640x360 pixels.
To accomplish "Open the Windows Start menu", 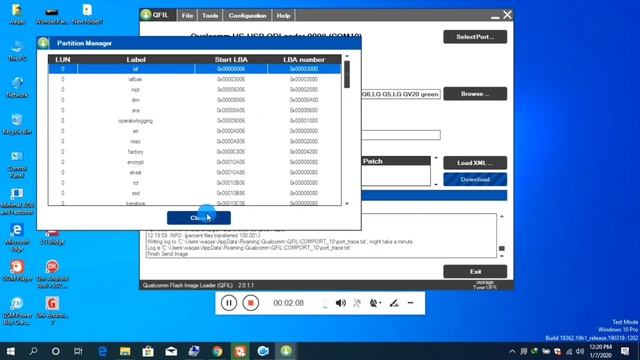I will [11, 351].
